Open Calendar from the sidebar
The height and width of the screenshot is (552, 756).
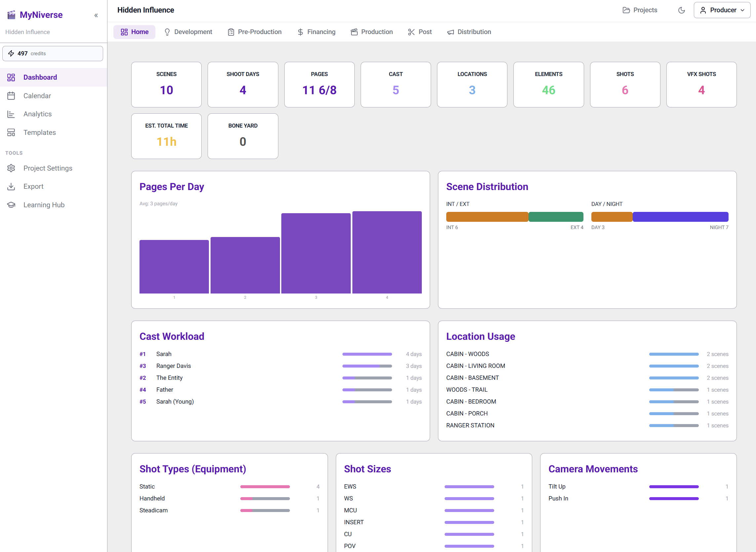(x=37, y=96)
